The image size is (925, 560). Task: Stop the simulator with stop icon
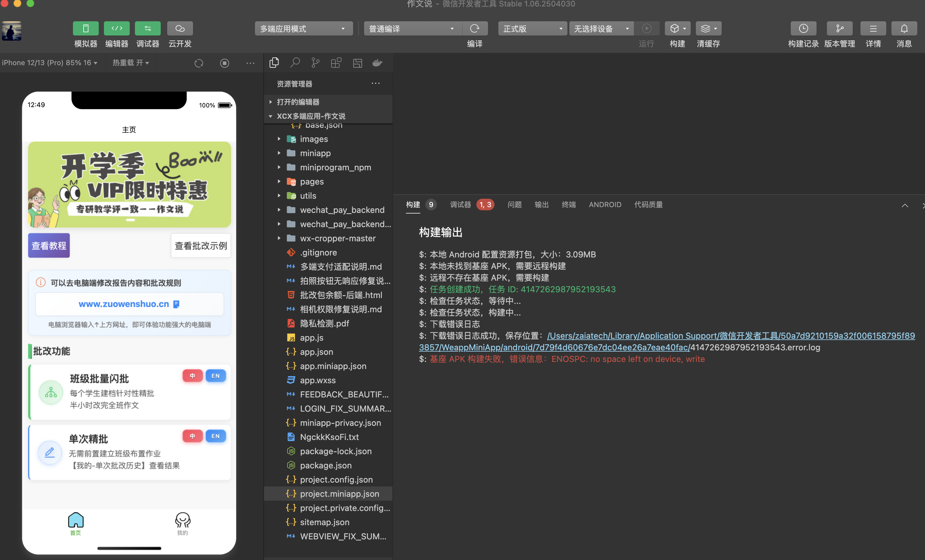point(225,63)
